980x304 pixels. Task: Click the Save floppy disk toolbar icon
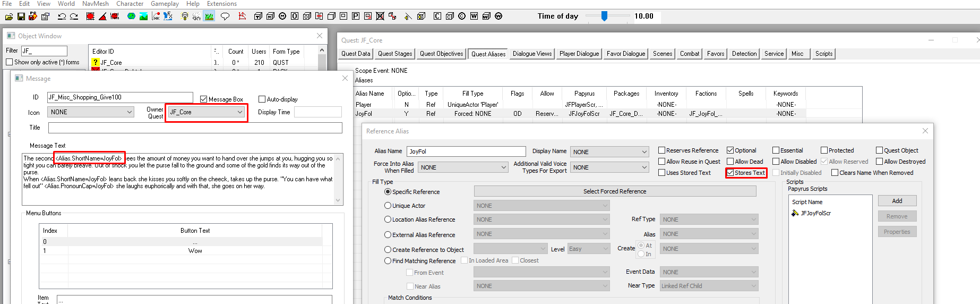(x=21, y=16)
